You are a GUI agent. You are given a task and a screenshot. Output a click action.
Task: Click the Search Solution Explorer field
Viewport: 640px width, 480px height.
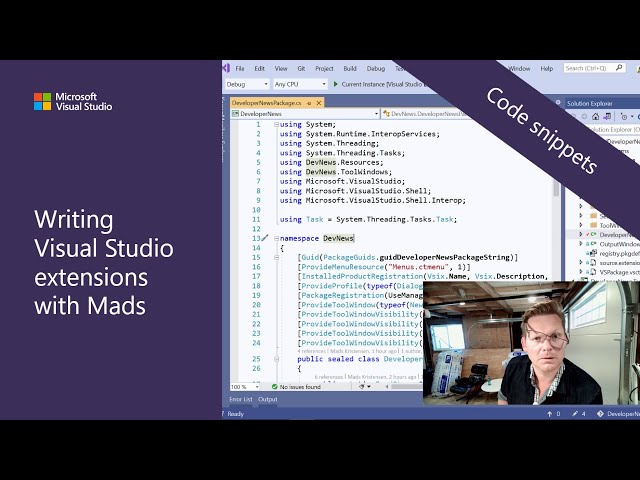pyautogui.click(x=616, y=129)
